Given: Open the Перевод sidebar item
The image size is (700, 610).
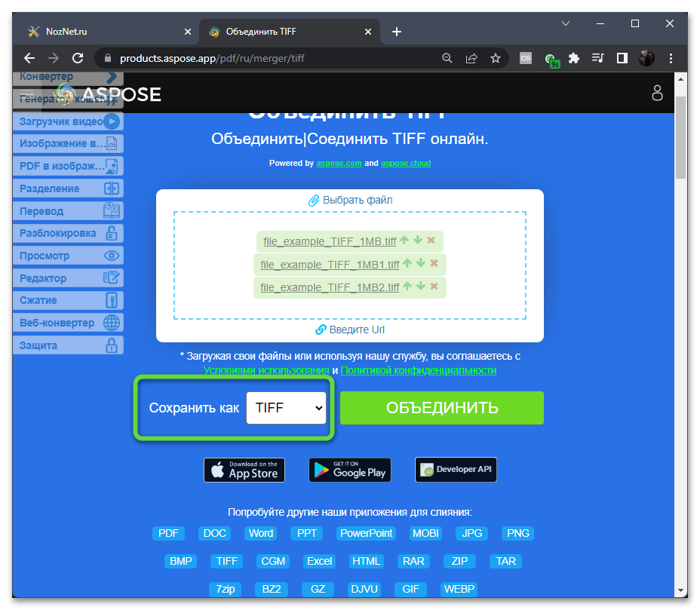Looking at the screenshot, I should (x=68, y=210).
